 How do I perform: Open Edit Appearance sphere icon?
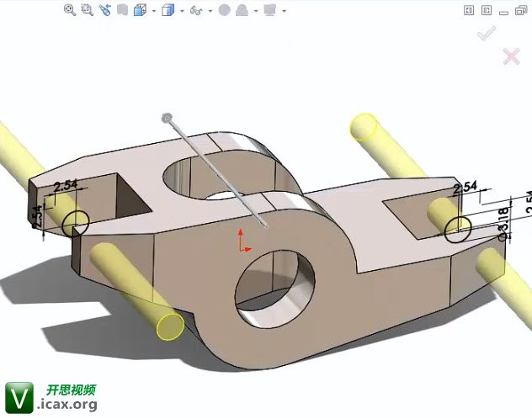click(x=224, y=10)
